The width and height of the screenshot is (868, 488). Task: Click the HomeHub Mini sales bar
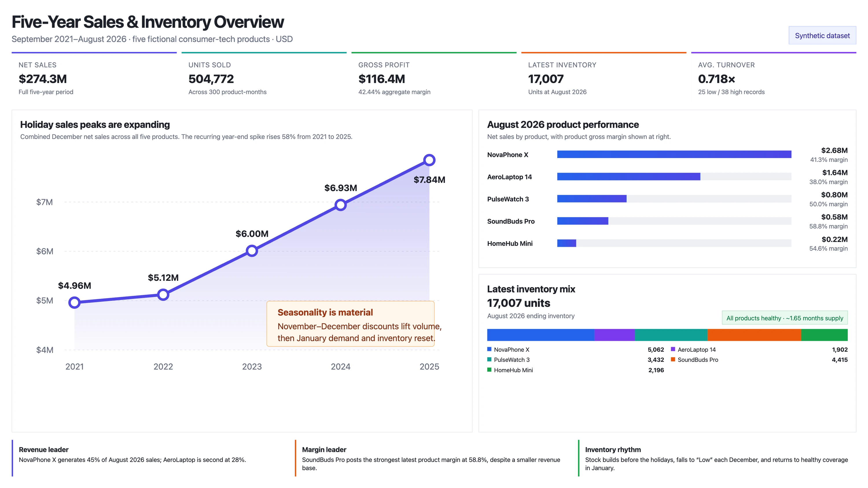(x=567, y=243)
